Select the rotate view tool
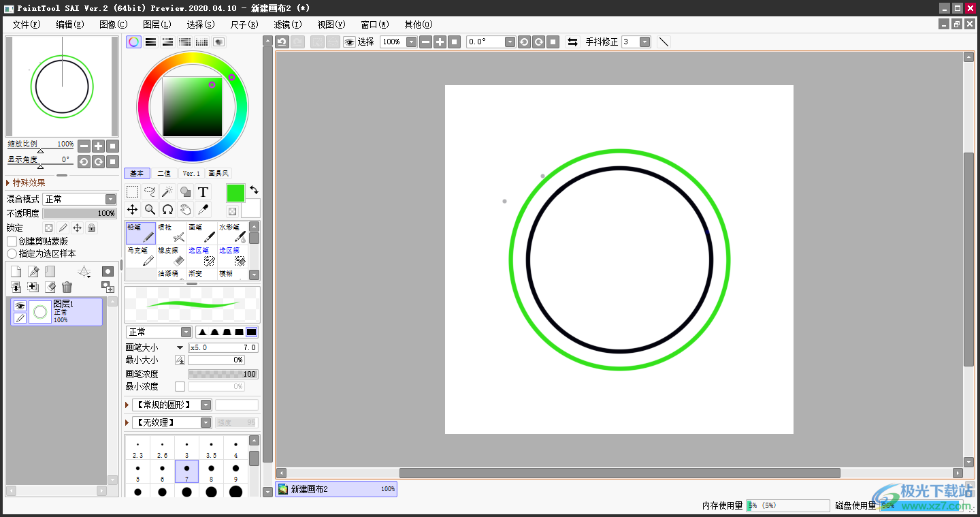This screenshot has width=980, height=517. click(167, 210)
